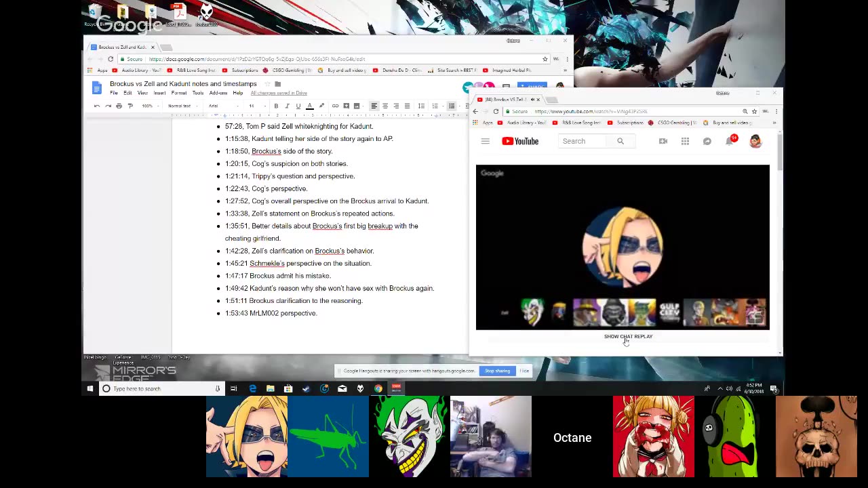This screenshot has width=868, height=488.
Task: Open the text color picker in Docs
Action: pos(309,106)
